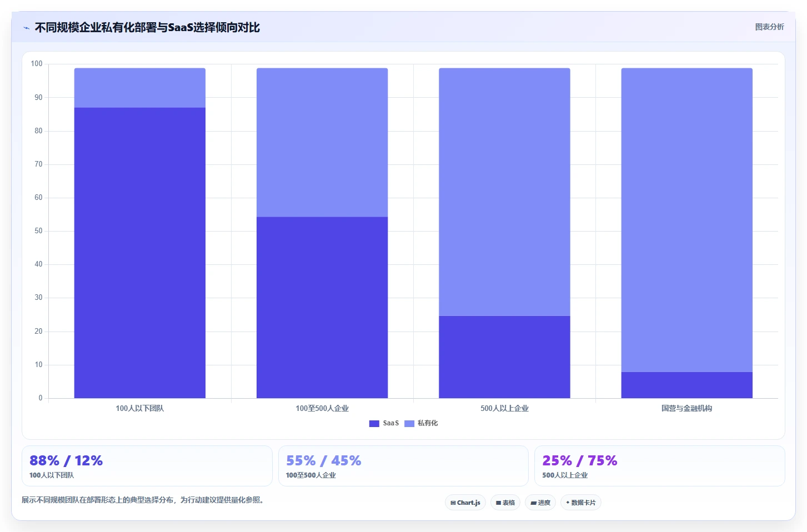Click the SaaS bar segment for 国营与金融机构
807x532 pixels.
click(x=686, y=385)
